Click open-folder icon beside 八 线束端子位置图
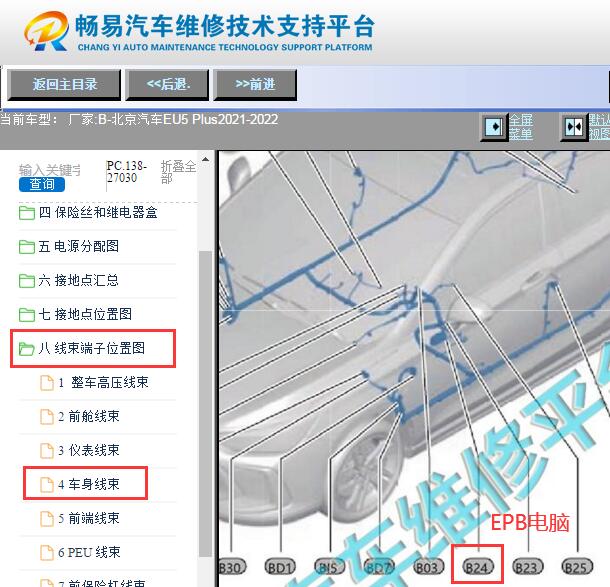 (27, 349)
